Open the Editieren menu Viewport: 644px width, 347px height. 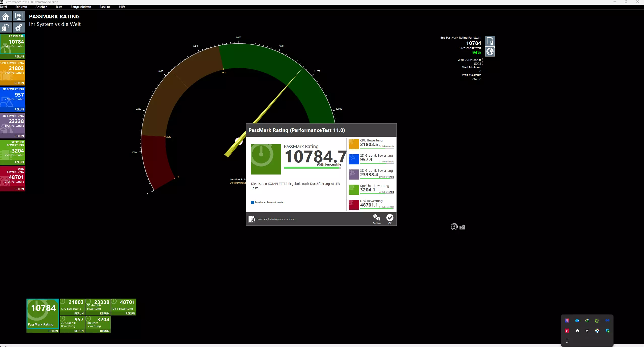tap(21, 7)
